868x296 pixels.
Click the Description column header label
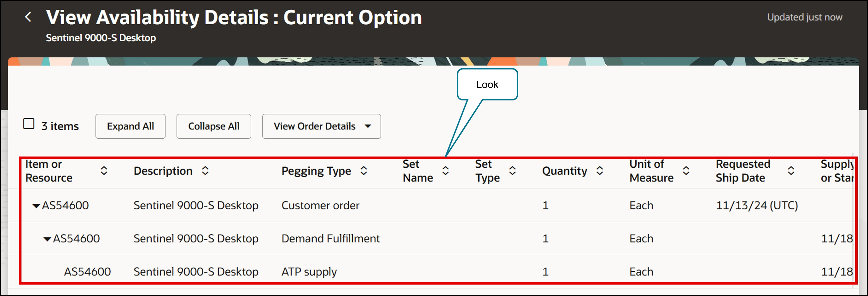(x=163, y=171)
